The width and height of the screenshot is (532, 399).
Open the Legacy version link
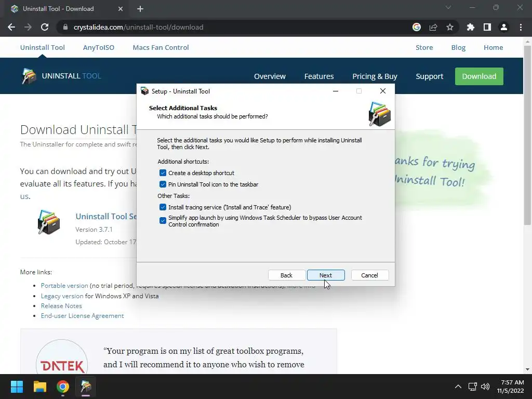pos(62,296)
